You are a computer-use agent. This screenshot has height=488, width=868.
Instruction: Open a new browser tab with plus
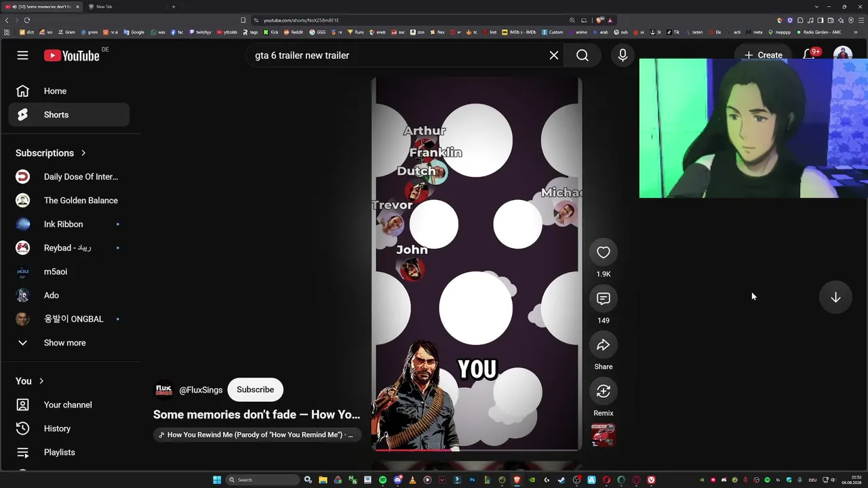pos(174,7)
